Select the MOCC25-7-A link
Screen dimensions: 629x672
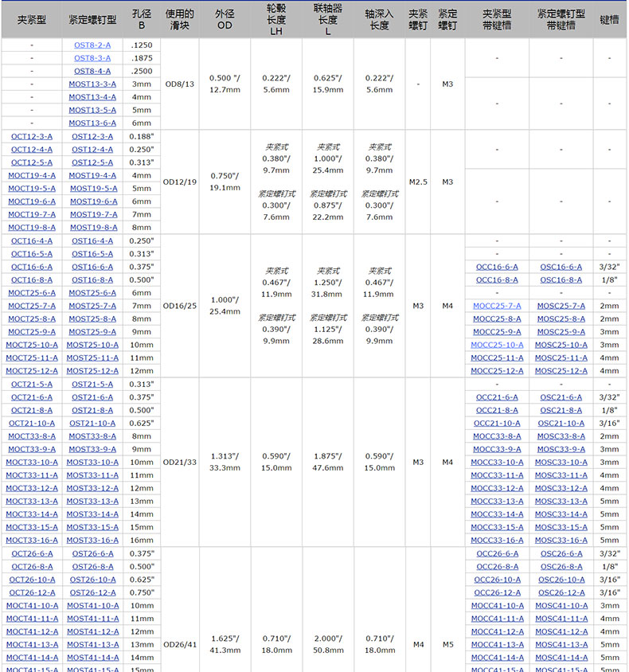[x=497, y=307]
